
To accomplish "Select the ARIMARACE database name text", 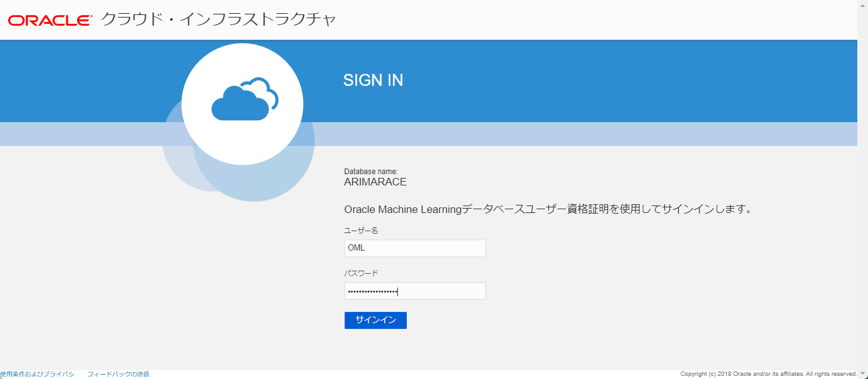I will coord(375,182).
